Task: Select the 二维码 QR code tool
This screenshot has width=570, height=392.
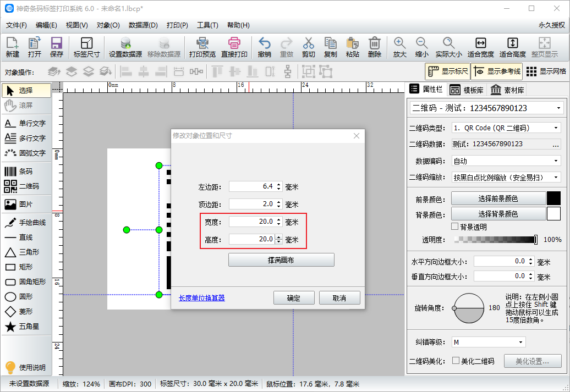Action: 26,186
